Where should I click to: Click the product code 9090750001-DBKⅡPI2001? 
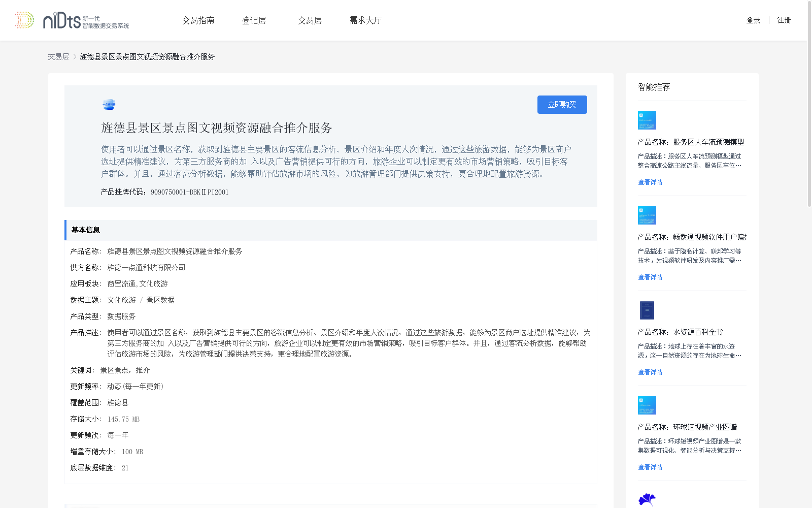click(x=190, y=192)
